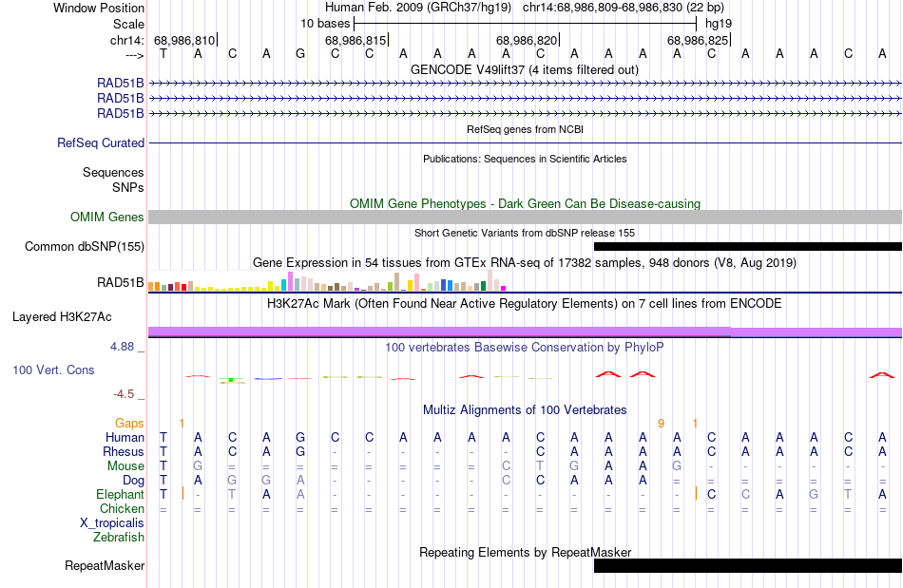The height and width of the screenshot is (588, 903).
Task: Open the RefSeq genes from NCBI track title
Action: 525,129
